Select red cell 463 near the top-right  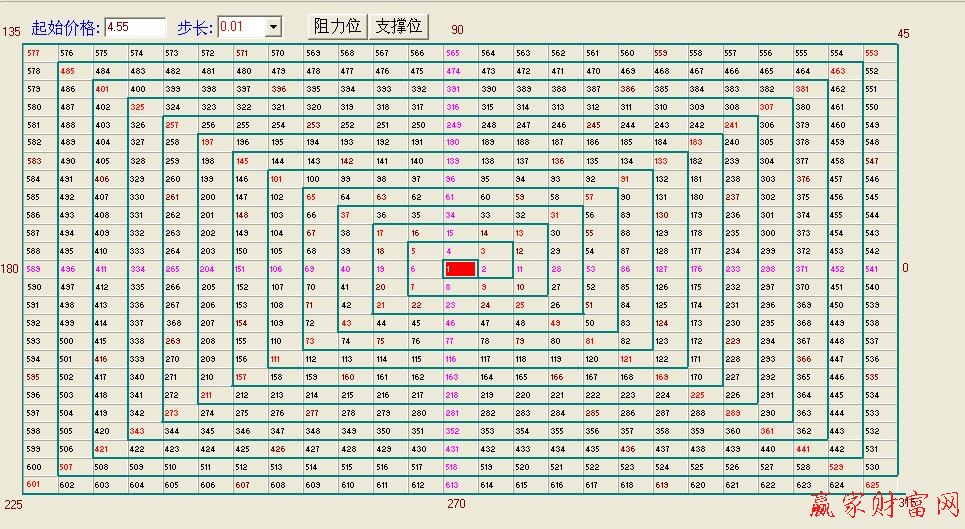pos(837,71)
